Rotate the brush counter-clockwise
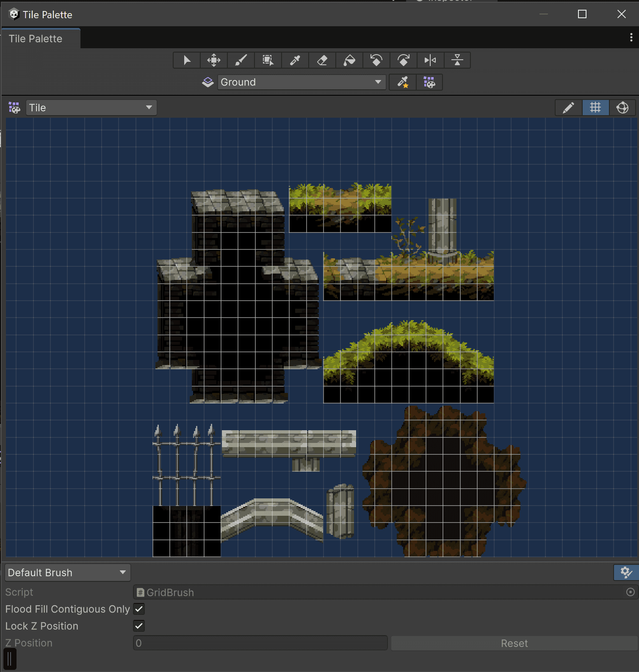The height and width of the screenshot is (672, 639). pyautogui.click(x=376, y=60)
